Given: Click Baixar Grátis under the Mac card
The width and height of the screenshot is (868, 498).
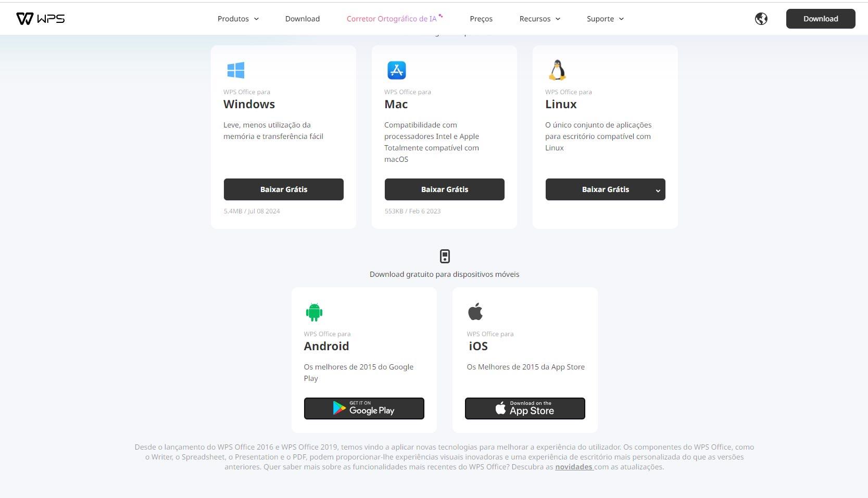Looking at the screenshot, I should click(444, 189).
